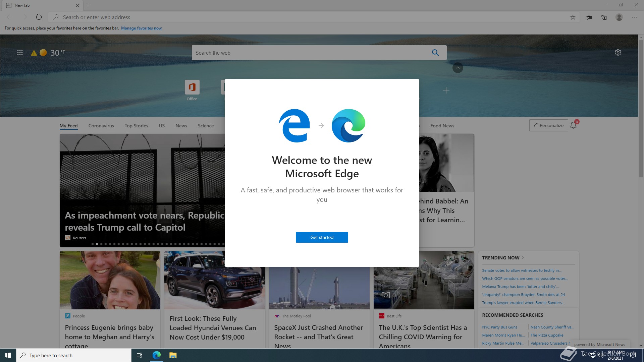This screenshot has height=362, width=644.
Task: Click Microsoft Edge taskbar icon
Action: click(157, 355)
